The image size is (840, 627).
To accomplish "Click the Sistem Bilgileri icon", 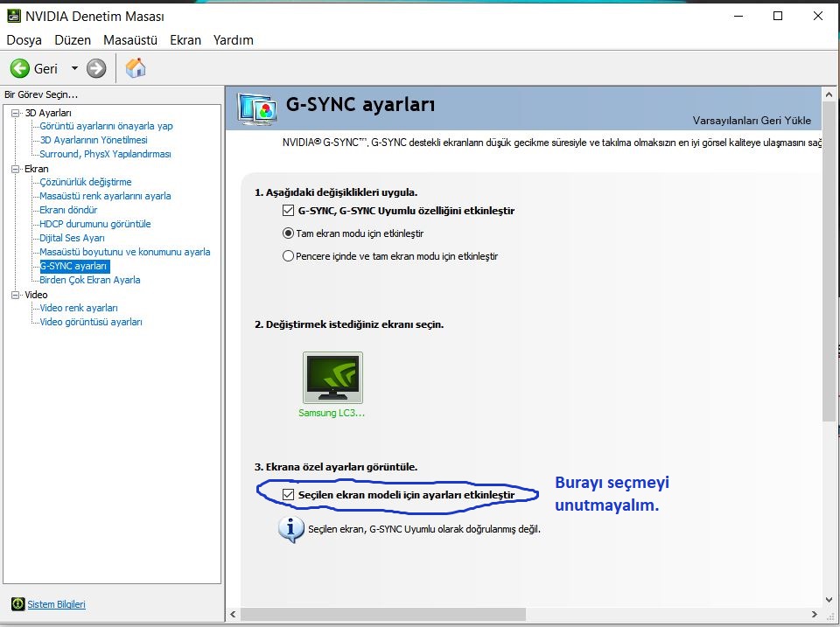I will (x=17, y=604).
